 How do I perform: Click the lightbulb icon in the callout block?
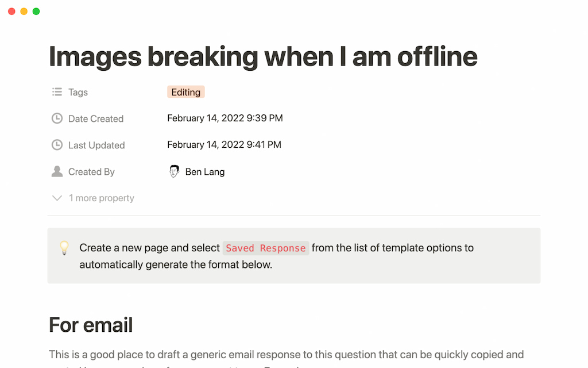coord(64,248)
